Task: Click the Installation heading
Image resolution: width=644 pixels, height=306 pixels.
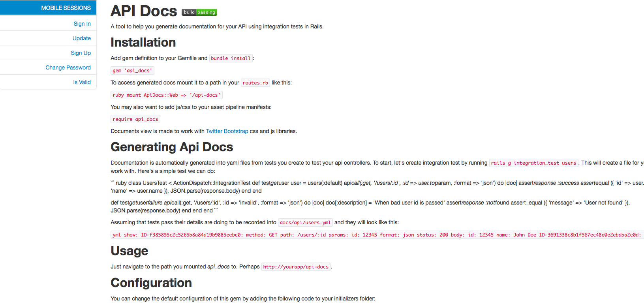Action: pos(143,42)
